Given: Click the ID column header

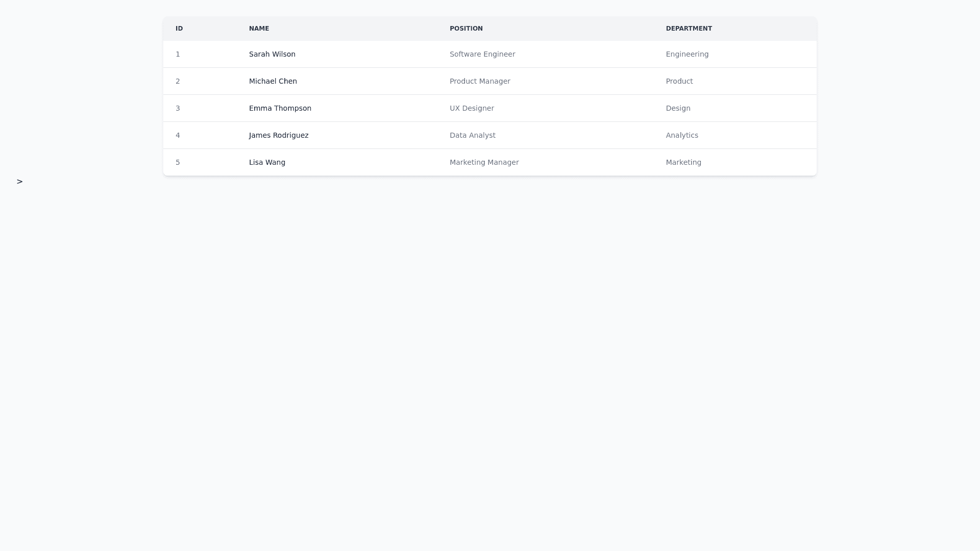Looking at the screenshot, I should click(x=179, y=29).
